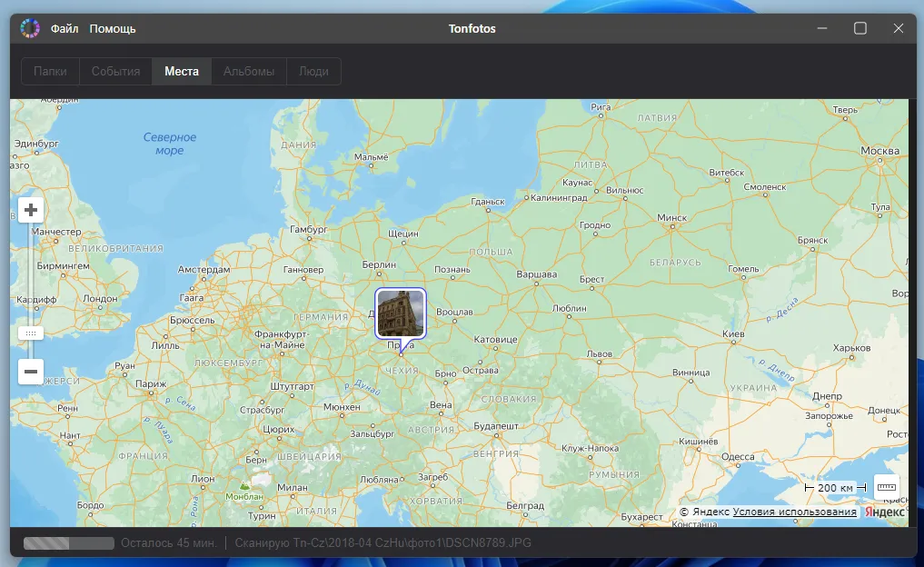The width and height of the screenshot is (924, 567).
Task: Select the active Места tab
Action: click(x=181, y=71)
